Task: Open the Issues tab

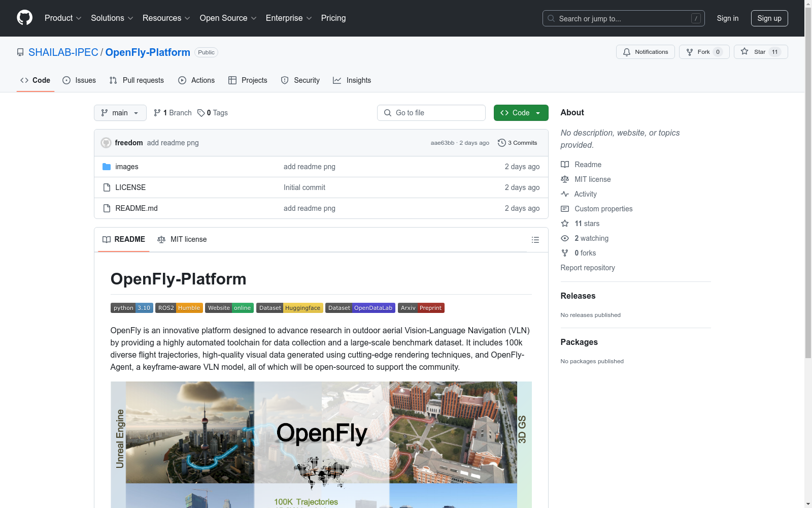Action: (79, 80)
